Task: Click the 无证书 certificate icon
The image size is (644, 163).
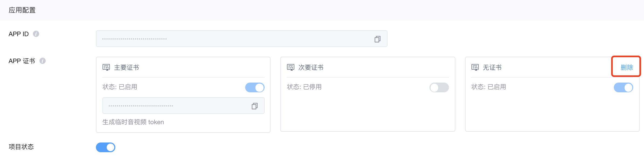Action: (475, 67)
